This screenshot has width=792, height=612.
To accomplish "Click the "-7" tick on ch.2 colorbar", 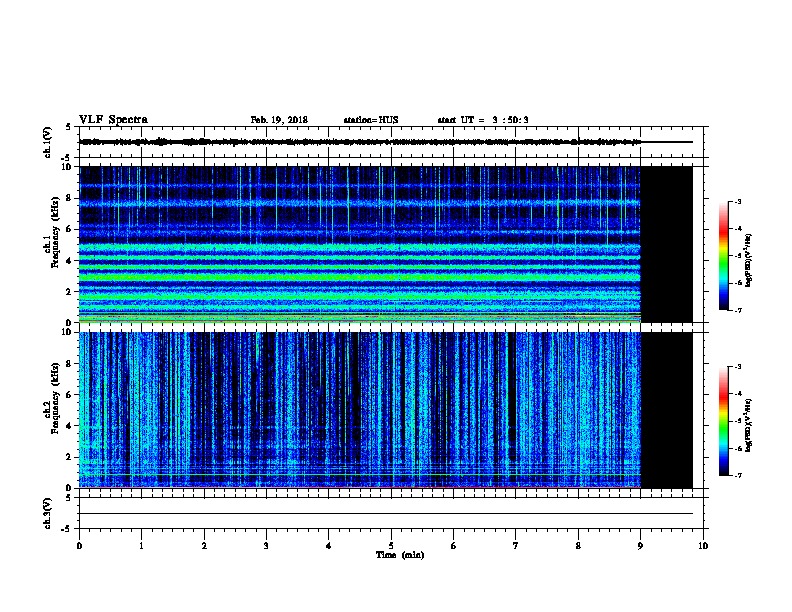I will pos(737,475).
